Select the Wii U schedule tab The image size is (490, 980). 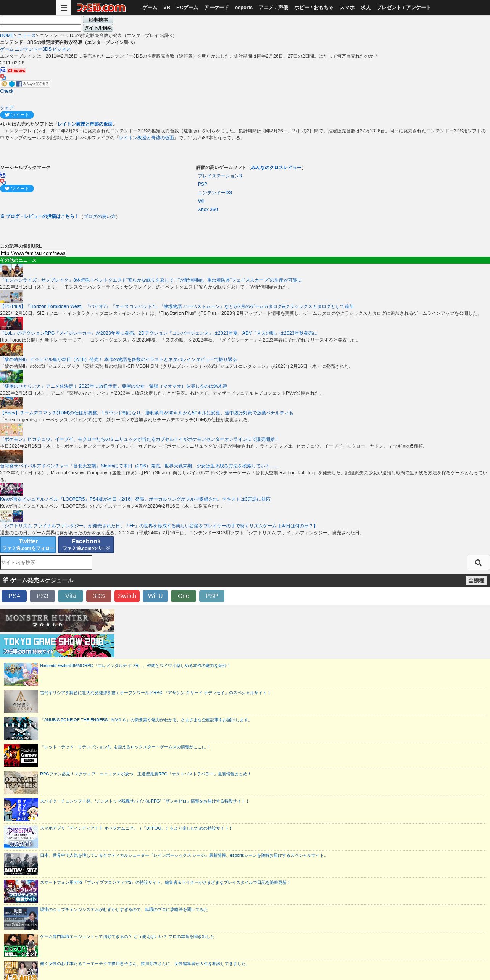point(155,596)
